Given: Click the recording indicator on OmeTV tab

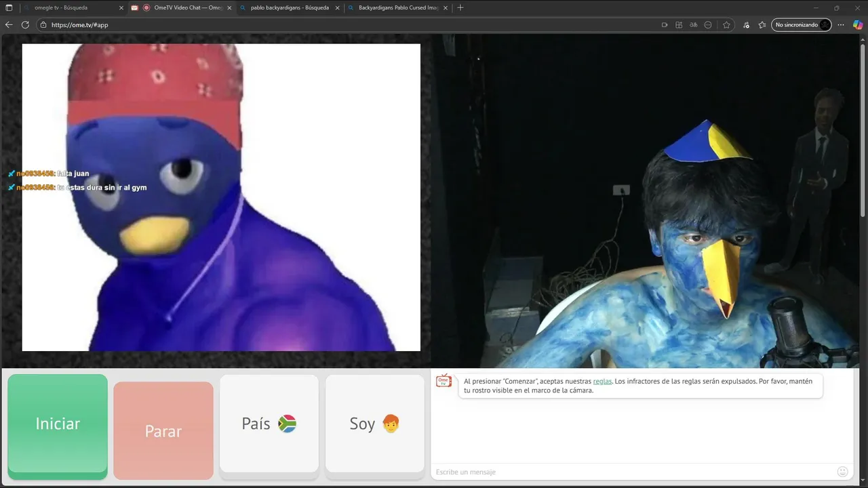Looking at the screenshot, I should [x=146, y=8].
